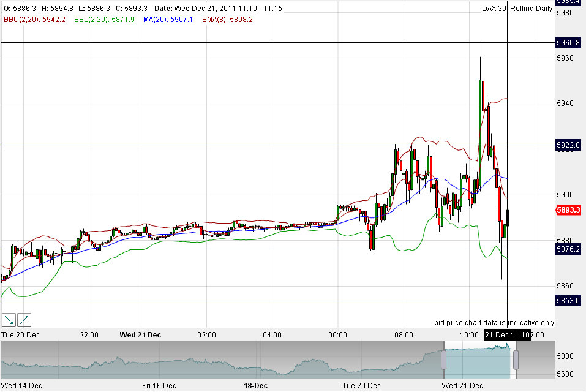Click the MA(20) indicator label

[x=168, y=20]
